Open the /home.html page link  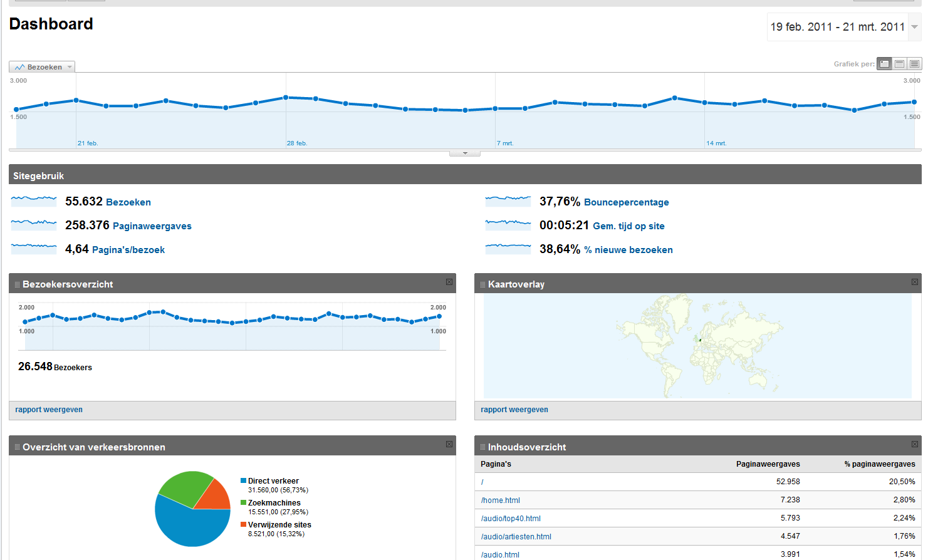[501, 500]
